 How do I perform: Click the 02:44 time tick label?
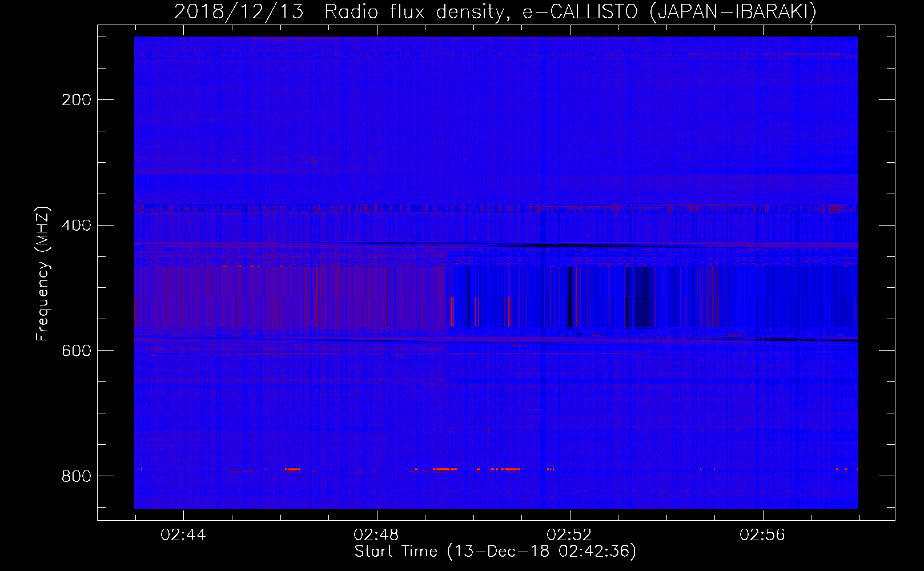point(183,535)
